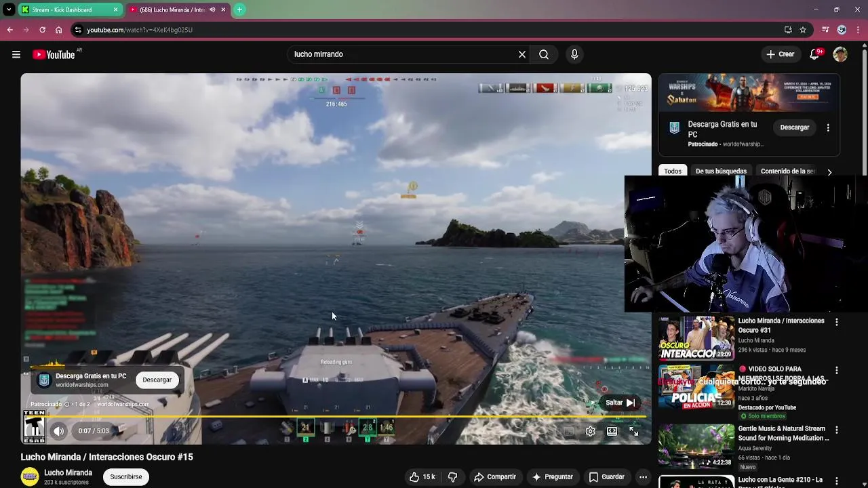Click the Compartir button

[x=495, y=476]
